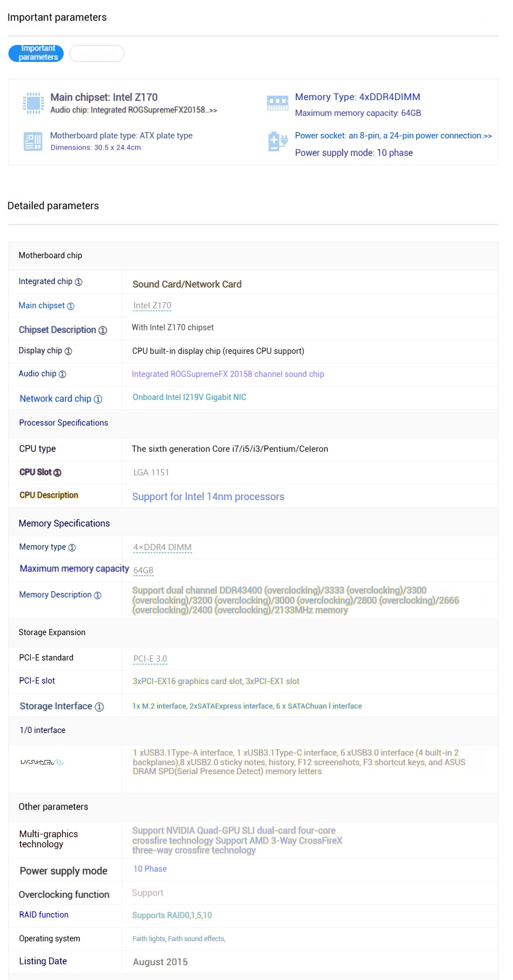Click the 10 Phase power supply link
Screen dimensions: 513x980
[x=150, y=869]
